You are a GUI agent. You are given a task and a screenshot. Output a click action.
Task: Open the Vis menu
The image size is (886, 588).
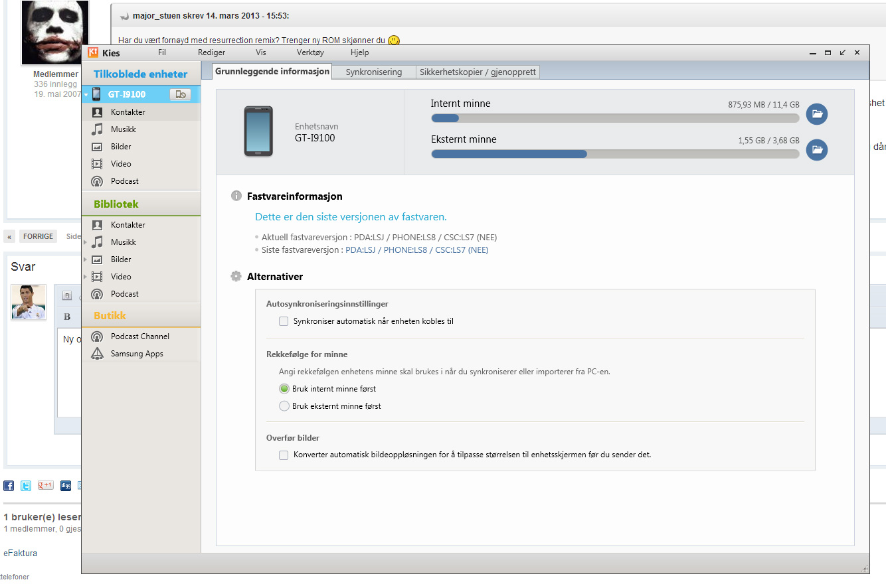pos(261,52)
